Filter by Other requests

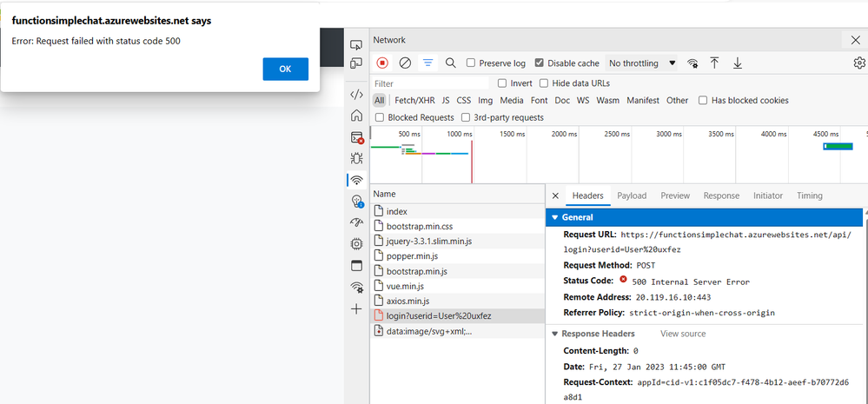[x=677, y=100]
